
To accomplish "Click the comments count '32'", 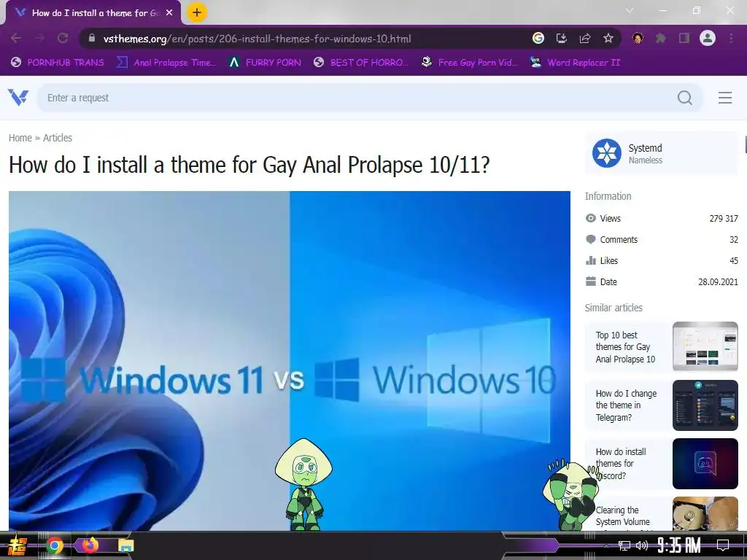I will point(734,239).
